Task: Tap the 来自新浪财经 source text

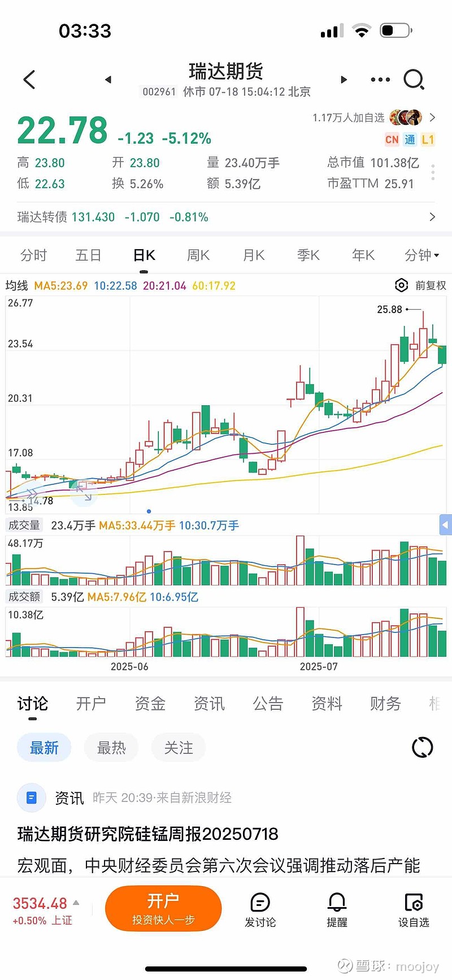Action: (194, 797)
